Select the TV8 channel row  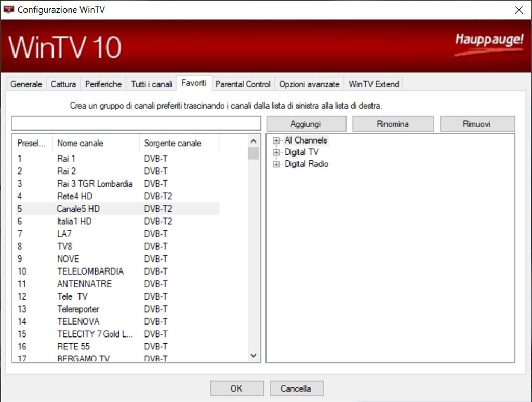[x=117, y=247]
